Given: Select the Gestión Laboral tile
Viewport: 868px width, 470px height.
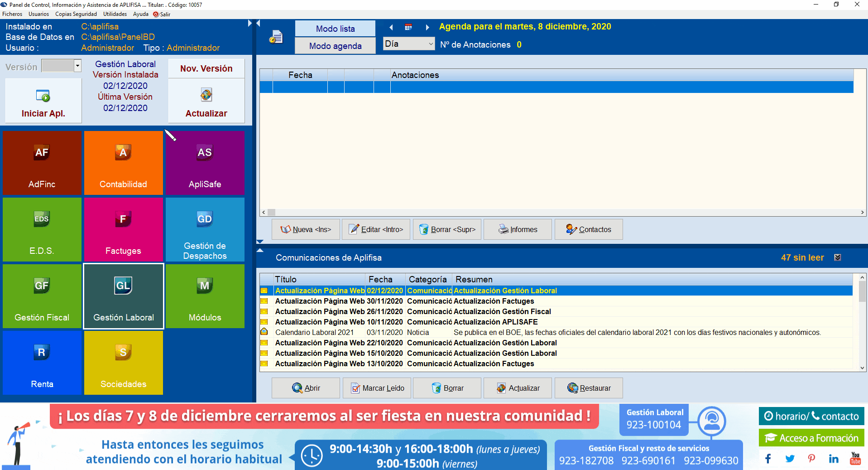Looking at the screenshot, I should click(x=123, y=296).
